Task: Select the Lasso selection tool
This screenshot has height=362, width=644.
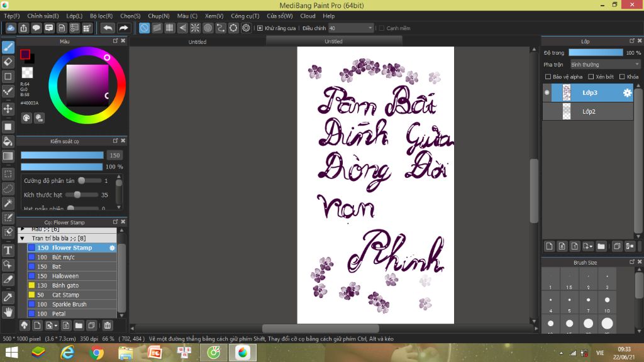Action: (x=8, y=189)
